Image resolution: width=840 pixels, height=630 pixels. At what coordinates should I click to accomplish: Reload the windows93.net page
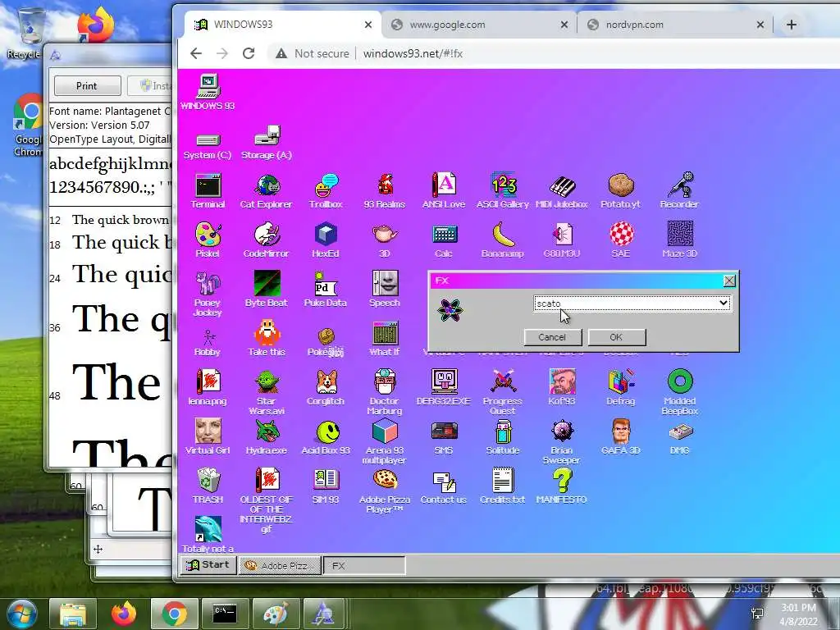249,53
